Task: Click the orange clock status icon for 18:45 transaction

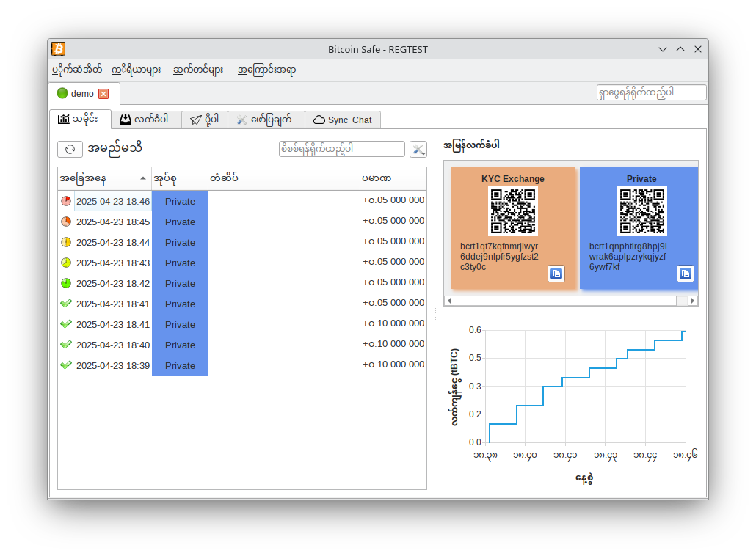Action: pyautogui.click(x=66, y=222)
